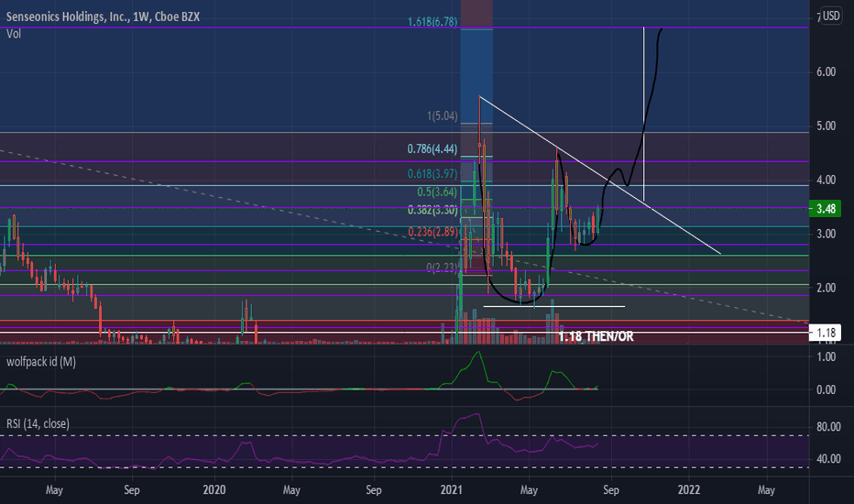
Task: Select the wolfpack id (M) indicator label
Action: point(41,362)
